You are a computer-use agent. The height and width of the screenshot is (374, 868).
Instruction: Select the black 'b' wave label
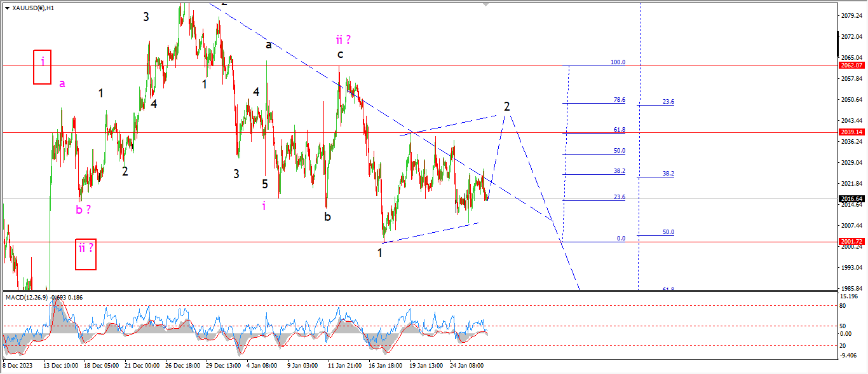point(327,216)
